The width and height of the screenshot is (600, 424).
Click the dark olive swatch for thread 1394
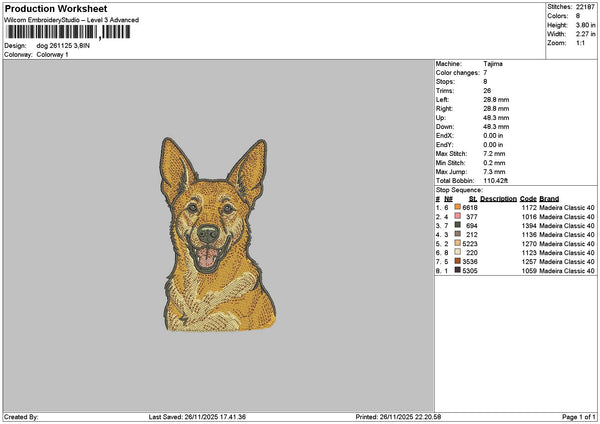click(x=457, y=225)
